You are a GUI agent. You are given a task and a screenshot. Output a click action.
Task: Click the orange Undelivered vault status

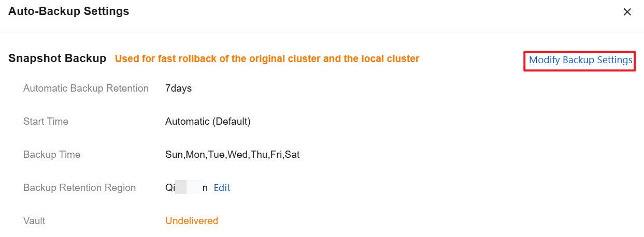point(192,221)
